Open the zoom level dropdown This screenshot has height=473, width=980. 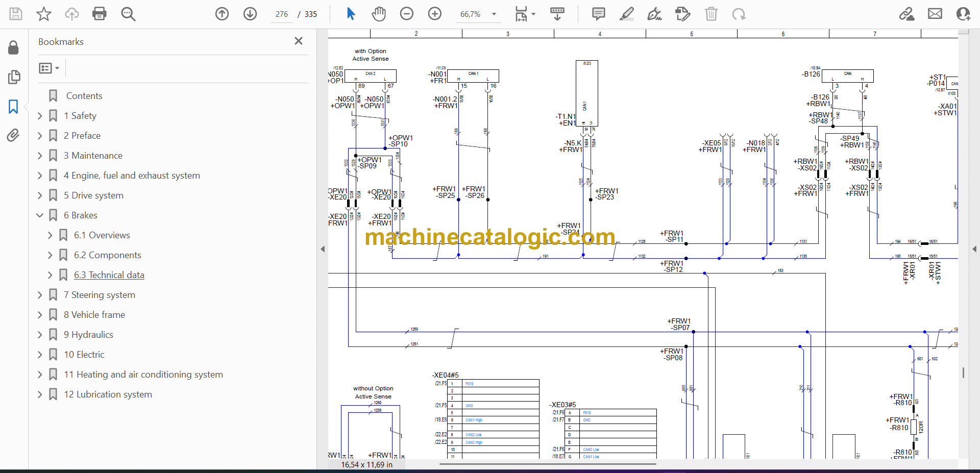point(494,14)
